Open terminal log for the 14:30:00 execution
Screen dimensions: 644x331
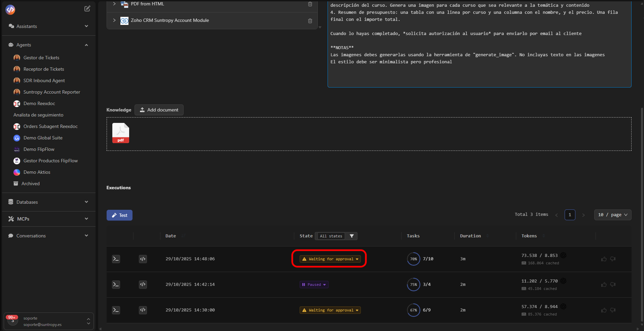point(116,310)
